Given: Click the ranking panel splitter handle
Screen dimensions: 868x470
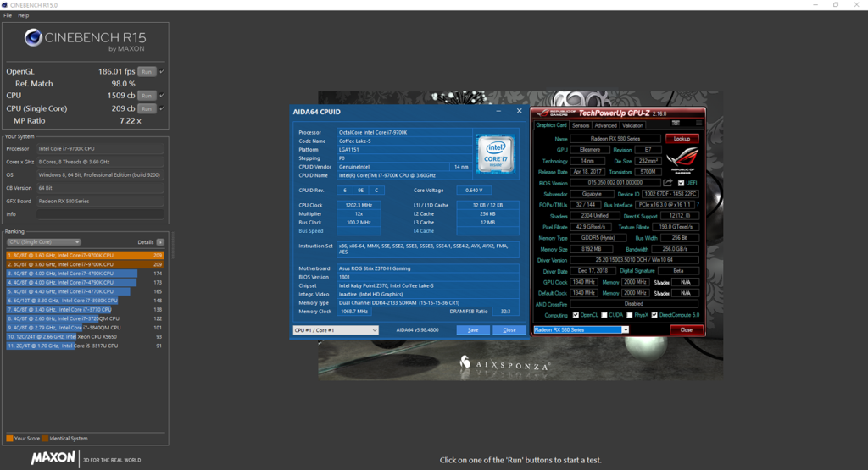Looking at the screenshot, I should click(x=172, y=246).
